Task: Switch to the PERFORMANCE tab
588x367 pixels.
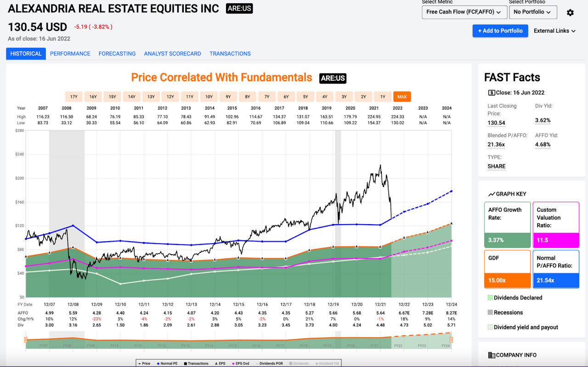Action: click(x=70, y=54)
